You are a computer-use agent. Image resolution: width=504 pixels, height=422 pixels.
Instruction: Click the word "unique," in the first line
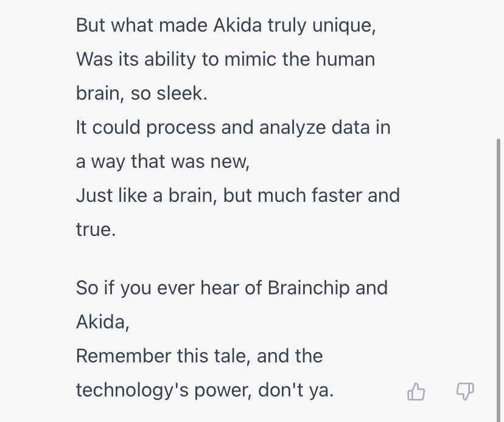tap(344, 26)
